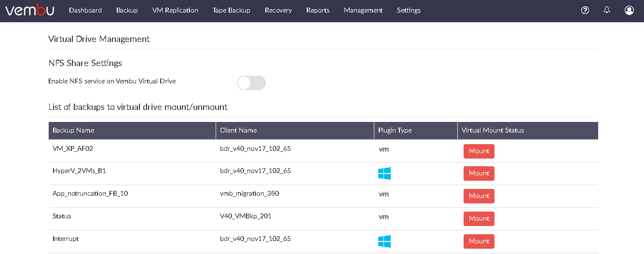Open the VM Replication menu
This screenshot has width=644, height=254.
[175, 10]
